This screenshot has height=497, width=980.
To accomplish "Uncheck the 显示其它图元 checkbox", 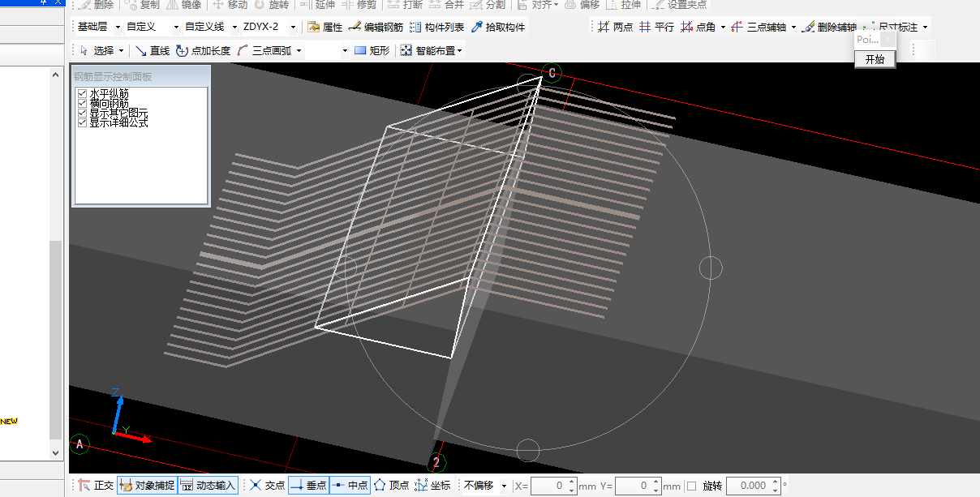I will (x=82, y=114).
